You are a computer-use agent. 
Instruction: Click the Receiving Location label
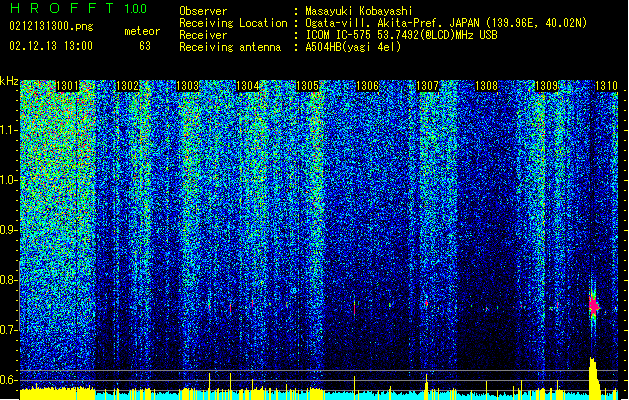click(233, 23)
